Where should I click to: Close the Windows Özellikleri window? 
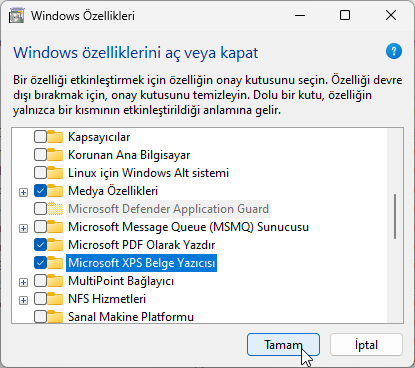[x=391, y=15]
